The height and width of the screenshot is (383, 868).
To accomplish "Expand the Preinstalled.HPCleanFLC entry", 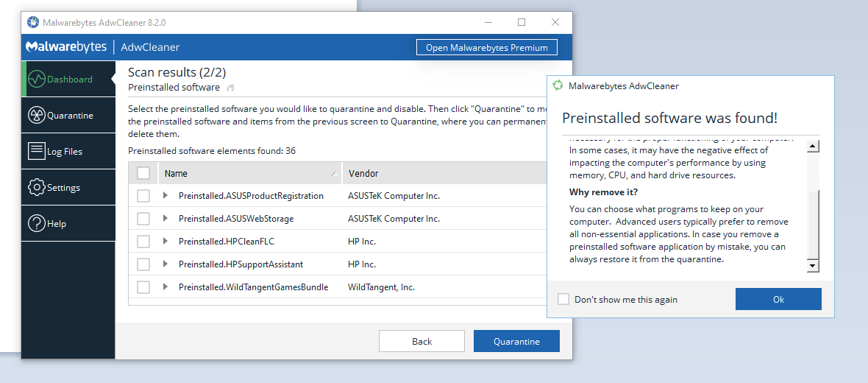I will [166, 241].
